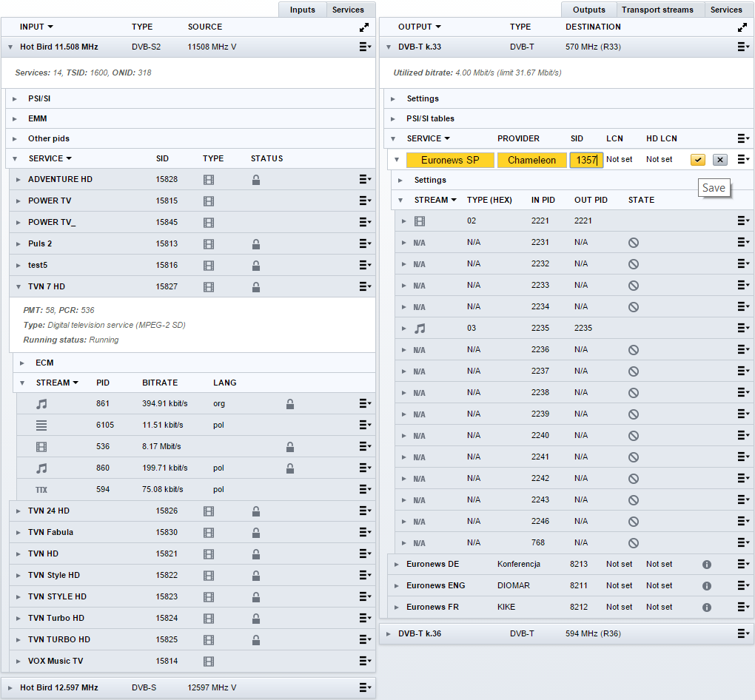Open menu for Hot Bird 11.508 MHz input
The image size is (755, 700).
click(x=365, y=47)
